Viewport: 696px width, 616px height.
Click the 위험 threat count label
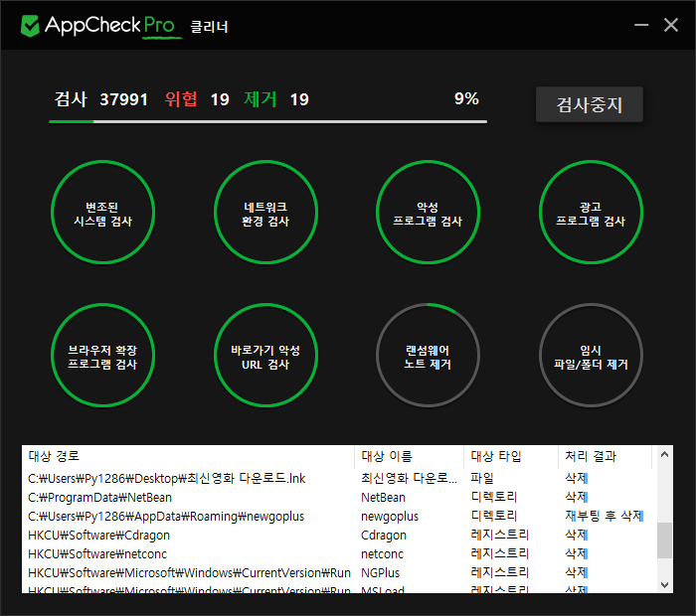pos(181,99)
